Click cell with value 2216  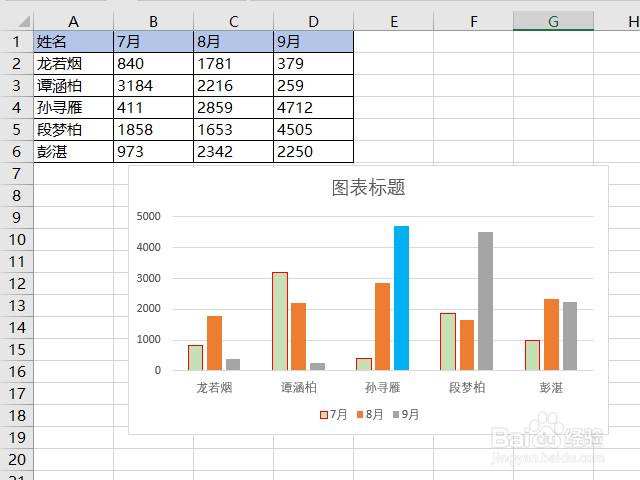click(233, 86)
